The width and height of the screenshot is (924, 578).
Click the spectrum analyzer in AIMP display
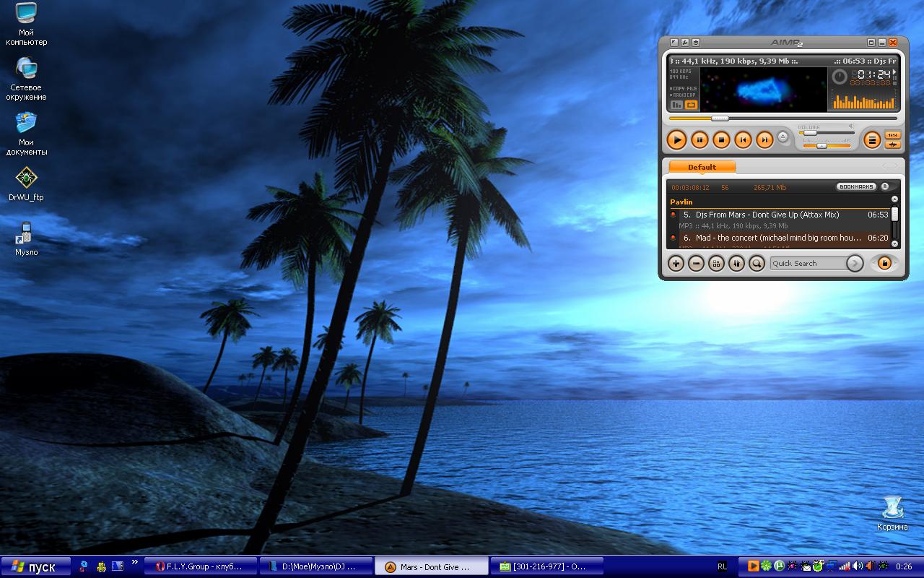(x=865, y=99)
